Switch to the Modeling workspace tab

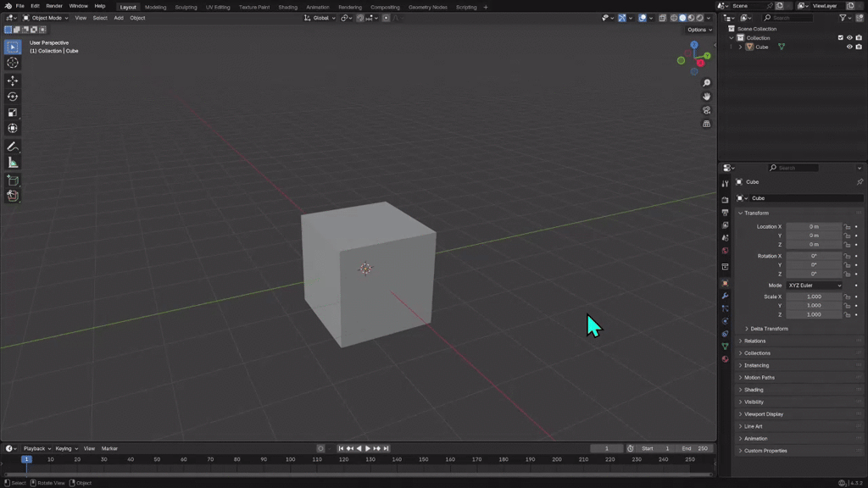pyautogui.click(x=155, y=7)
